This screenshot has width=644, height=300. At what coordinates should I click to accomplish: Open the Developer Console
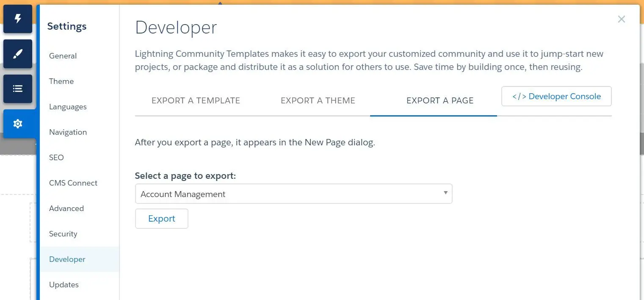click(556, 96)
